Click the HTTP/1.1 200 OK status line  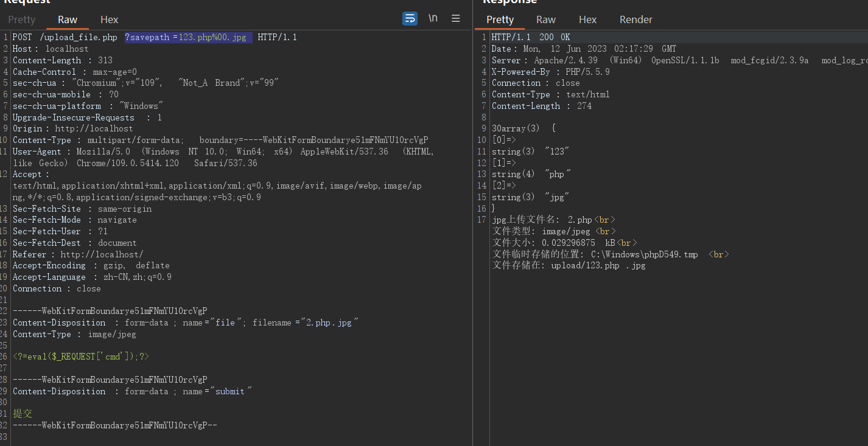[531, 37]
